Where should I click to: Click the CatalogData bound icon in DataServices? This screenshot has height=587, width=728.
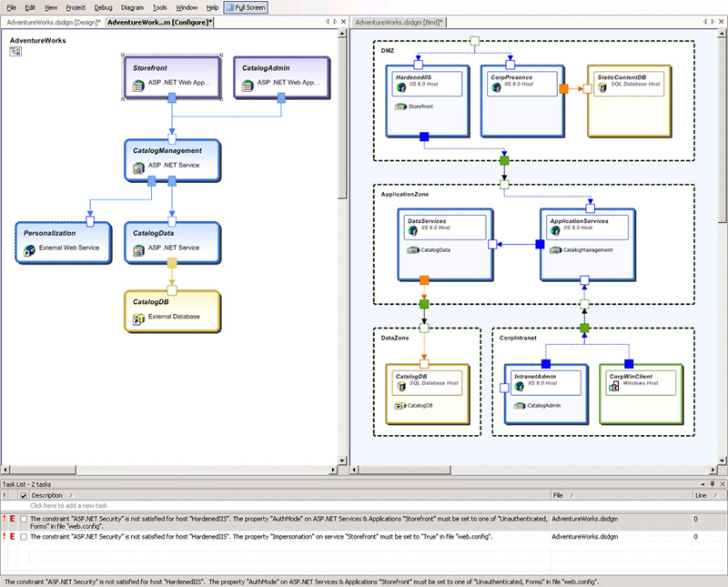413,250
